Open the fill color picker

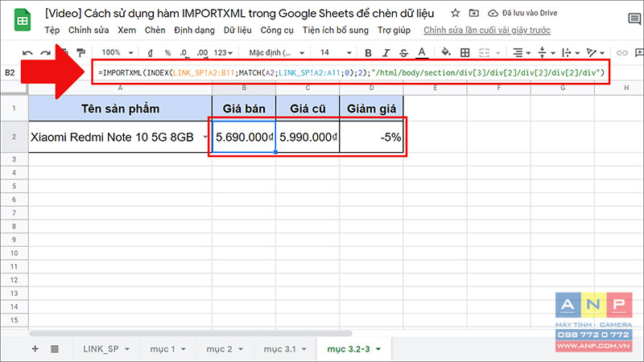click(x=446, y=52)
